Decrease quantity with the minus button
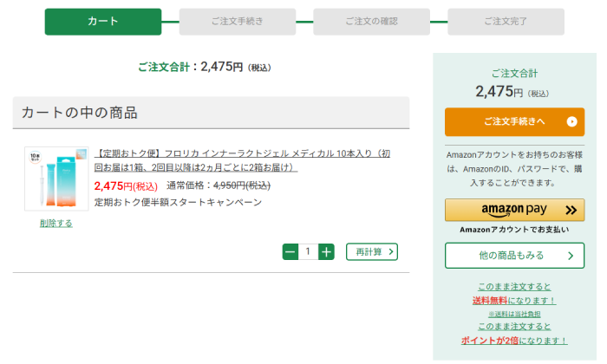The image size is (607, 364). coord(290,252)
